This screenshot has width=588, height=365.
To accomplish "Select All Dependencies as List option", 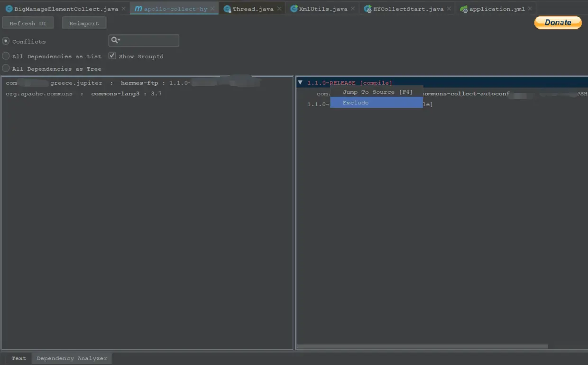I will (6, 56).
